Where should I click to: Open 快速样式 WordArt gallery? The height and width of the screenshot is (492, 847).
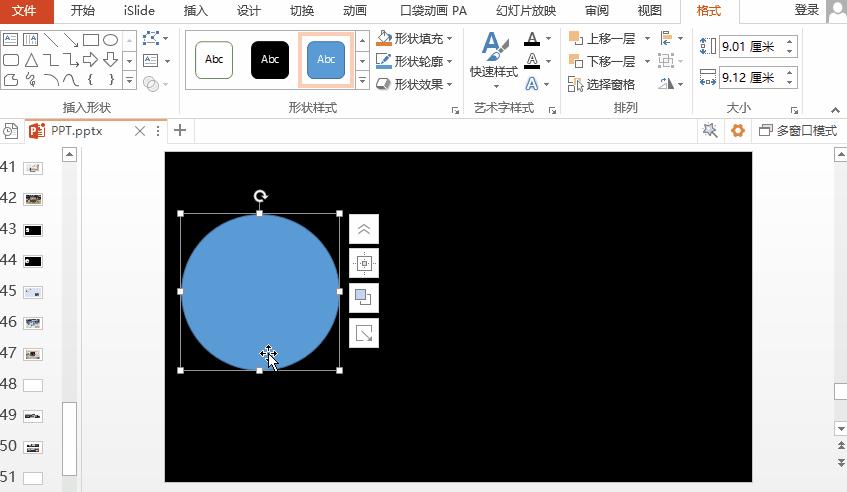[494, 60]
